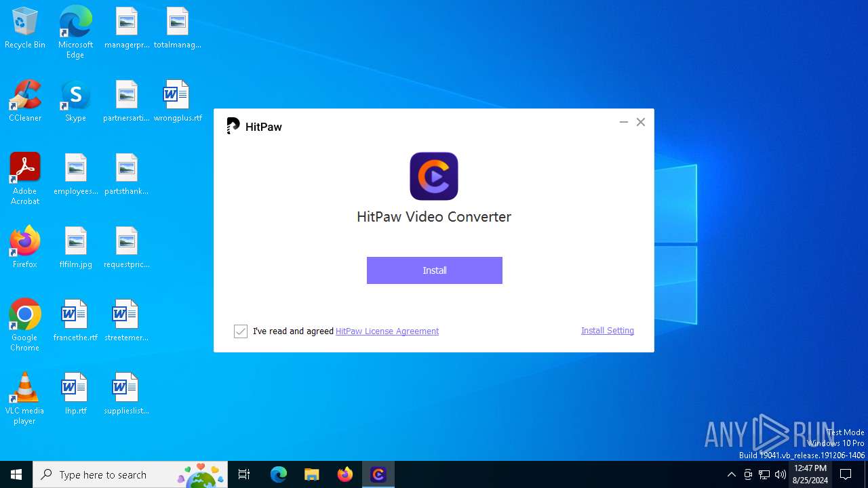Open network status tray icon

[764, 474]
